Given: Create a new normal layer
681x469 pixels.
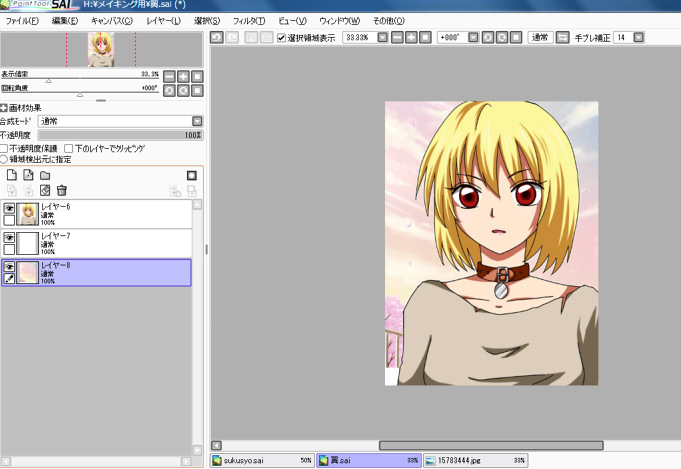Looking at the screenshot, I should [12, 175].
